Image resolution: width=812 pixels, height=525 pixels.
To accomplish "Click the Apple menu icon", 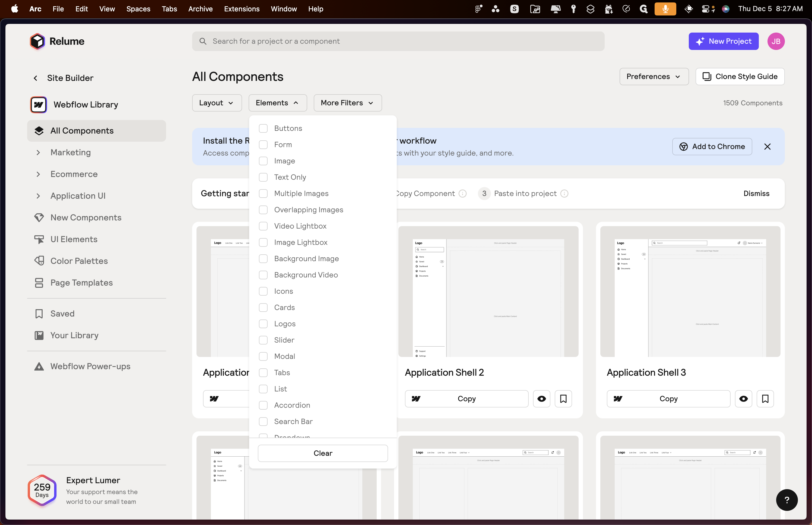I will point(15,9).
